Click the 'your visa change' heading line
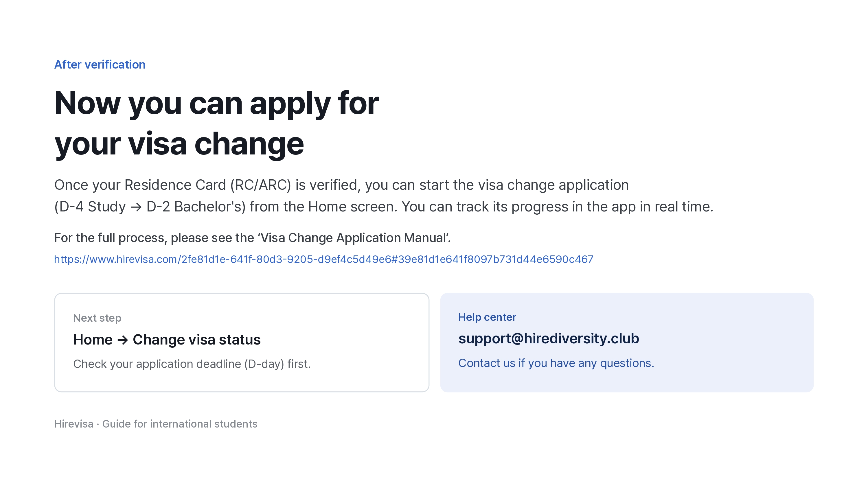 [x=179, y=144]
